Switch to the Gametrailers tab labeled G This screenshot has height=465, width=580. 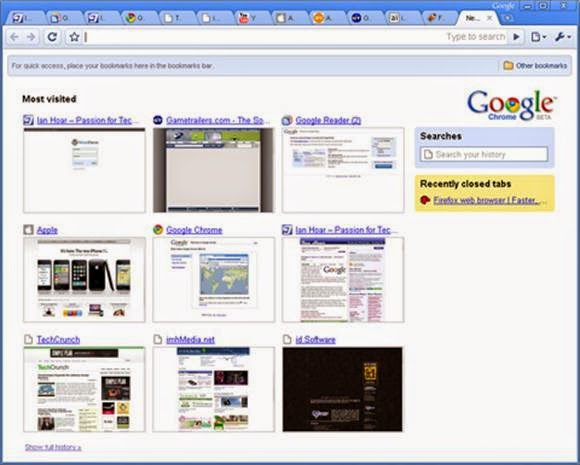365,18
